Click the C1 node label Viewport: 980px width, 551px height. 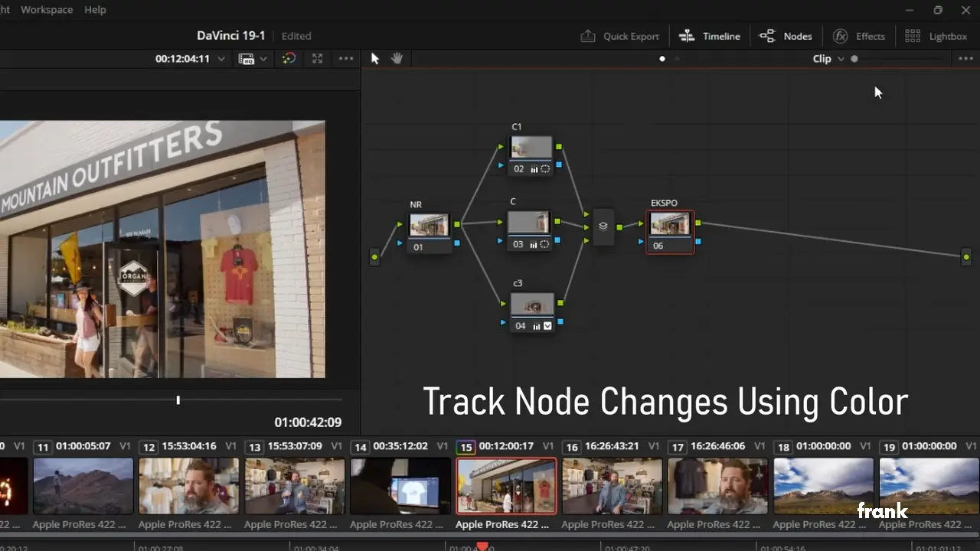(x=517, y=127)
